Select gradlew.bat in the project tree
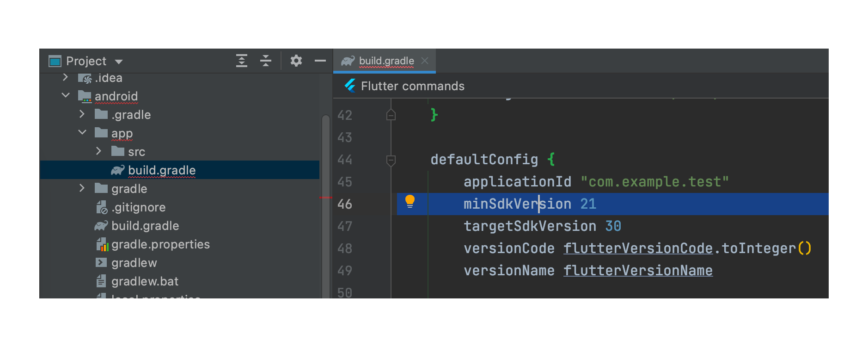The width and height of the screenshot is (868, 347). point(145,281)
